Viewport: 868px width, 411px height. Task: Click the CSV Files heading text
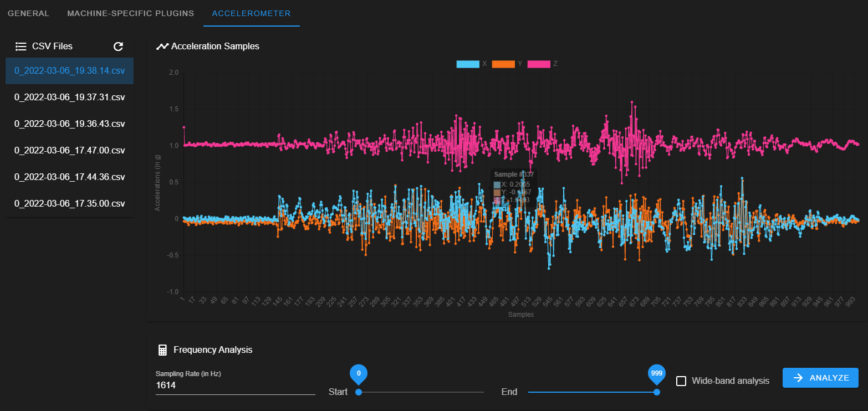coord(52,47)
